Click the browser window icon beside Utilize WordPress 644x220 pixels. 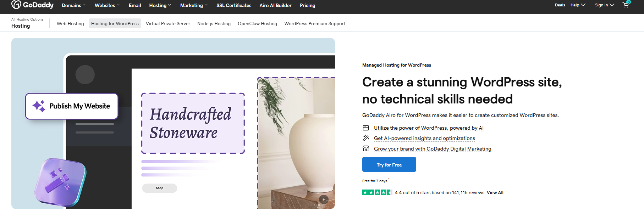pos(366,128)
